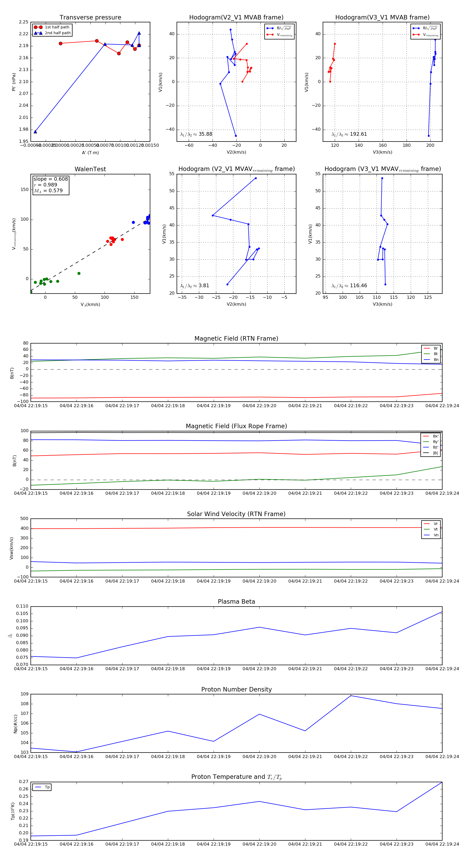This screenshot has height=868, width=473.
Task: Click the "Solar Wind Velocity (RTN Frame)" title
Action: coord(236,514)
